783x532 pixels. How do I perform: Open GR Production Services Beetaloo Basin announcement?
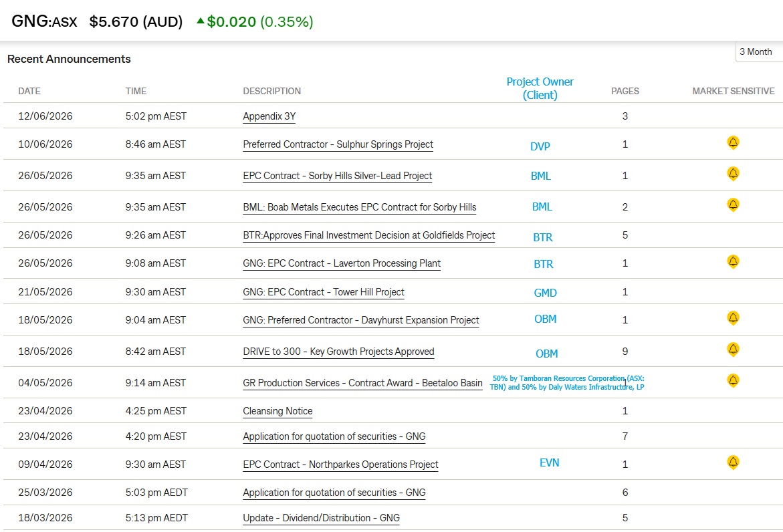(x=362, y=383)
